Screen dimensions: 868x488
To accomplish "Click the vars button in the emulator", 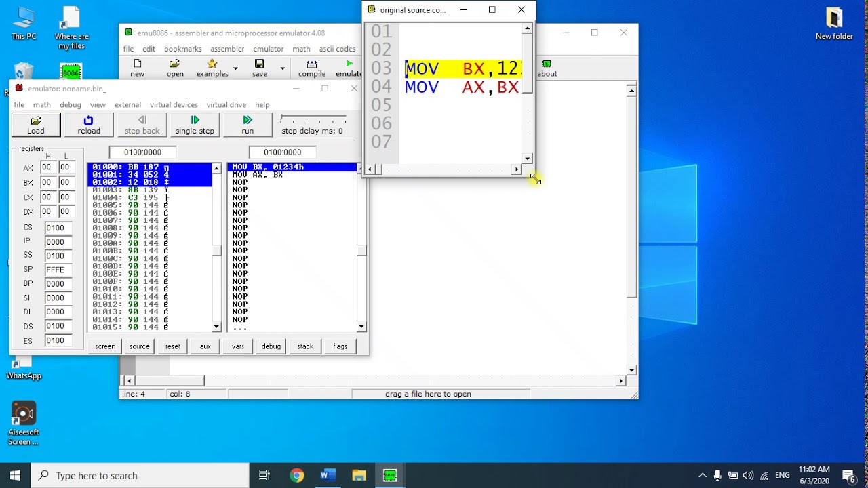I will [238, 346].
